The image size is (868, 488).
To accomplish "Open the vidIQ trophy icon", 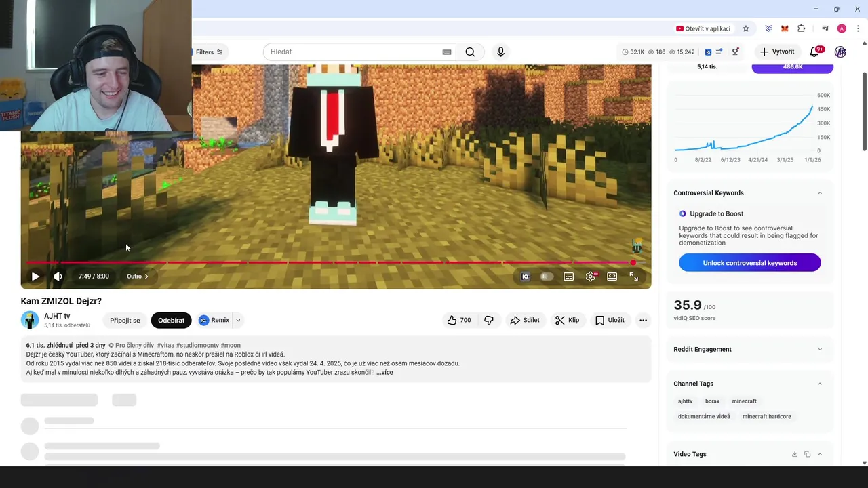I will pos(735,52).
